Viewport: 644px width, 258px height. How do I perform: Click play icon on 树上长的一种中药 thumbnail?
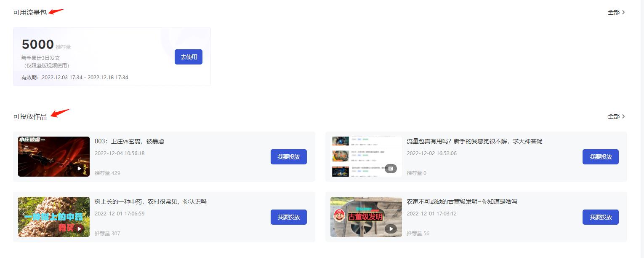pyautogui.click(x=78, y=229)
